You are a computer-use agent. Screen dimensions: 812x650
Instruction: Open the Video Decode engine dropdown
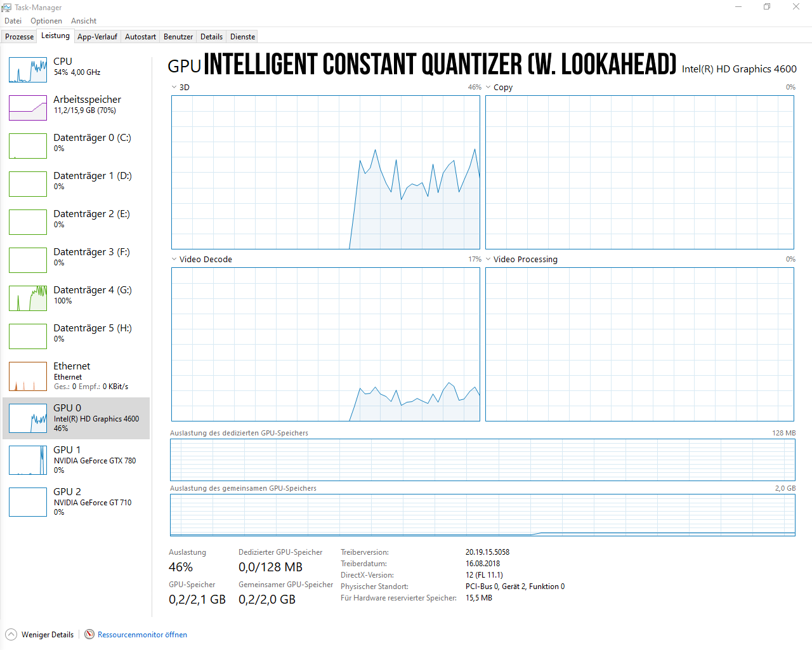[174, 259]
